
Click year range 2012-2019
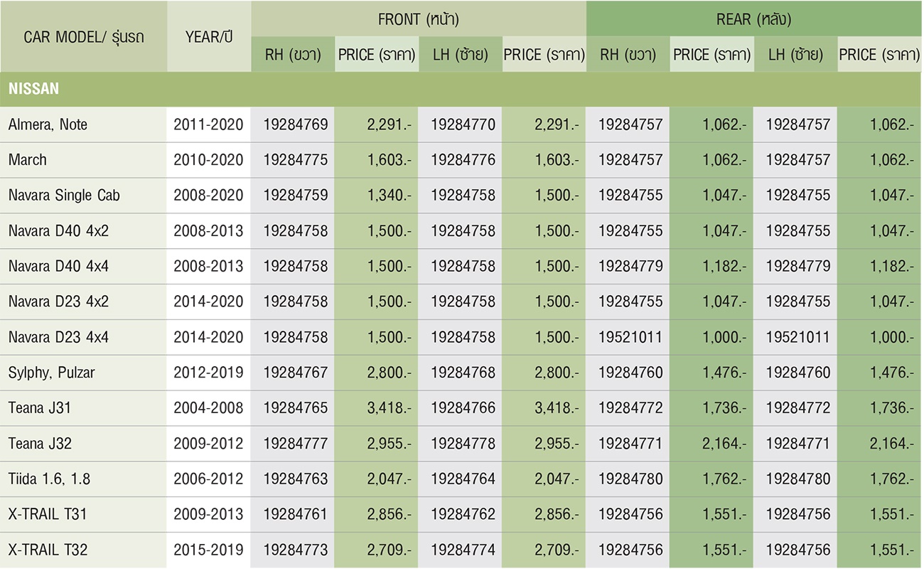tap(208, 373)
